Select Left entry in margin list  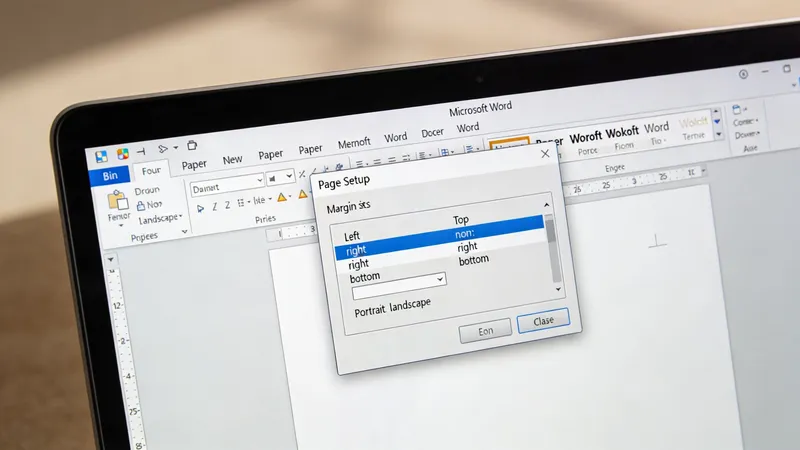352,236
